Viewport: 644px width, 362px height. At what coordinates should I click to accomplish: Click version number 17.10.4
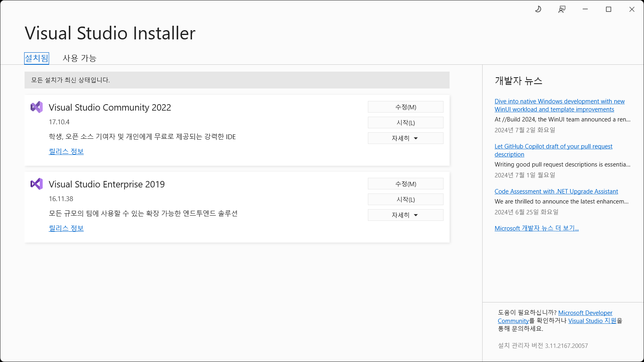(x=59, y=122)
